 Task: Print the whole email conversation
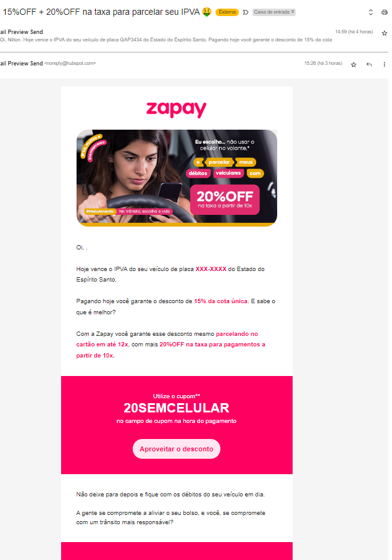pyautogui.click(x=384, y=12)
